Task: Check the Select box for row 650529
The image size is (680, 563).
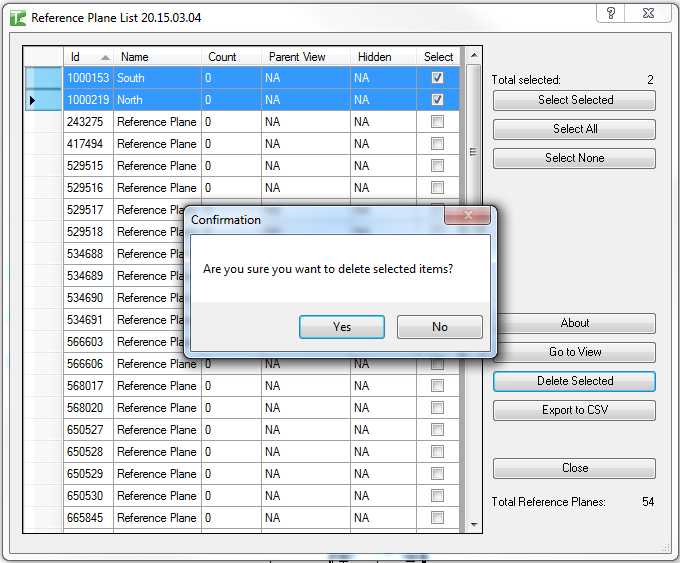Action: coord(437,474)
